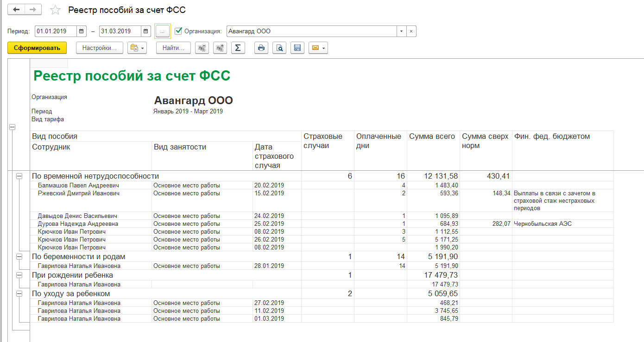Save report with floppy disk icon
Screen dimensions: 644x342
point(297,48)
